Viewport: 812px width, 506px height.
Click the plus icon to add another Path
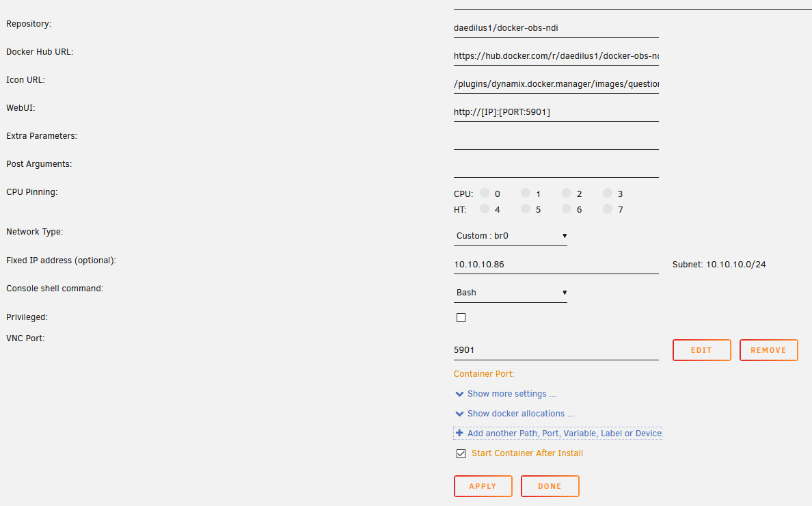(x=459, y=433)
